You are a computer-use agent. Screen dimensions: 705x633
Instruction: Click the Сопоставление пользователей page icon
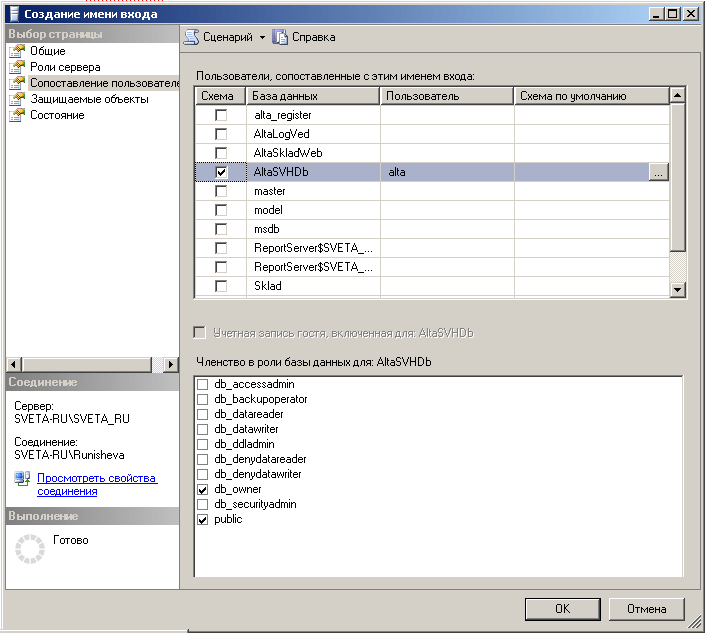pos(17,83)
